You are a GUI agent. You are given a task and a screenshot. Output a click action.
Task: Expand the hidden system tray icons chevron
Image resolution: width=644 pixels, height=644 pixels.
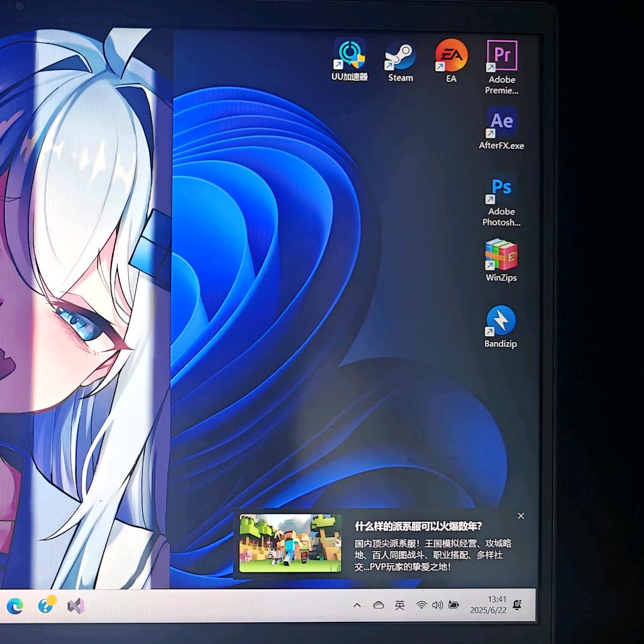pos(357,605)
